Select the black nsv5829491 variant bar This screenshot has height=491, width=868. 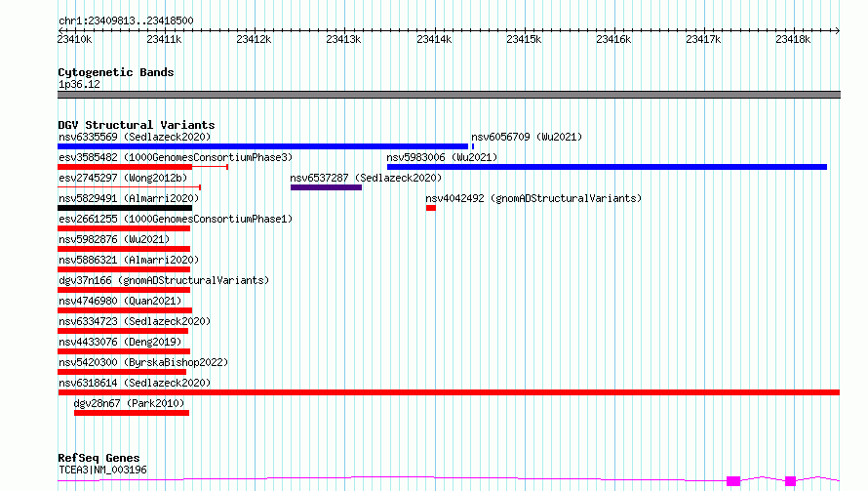125,208
